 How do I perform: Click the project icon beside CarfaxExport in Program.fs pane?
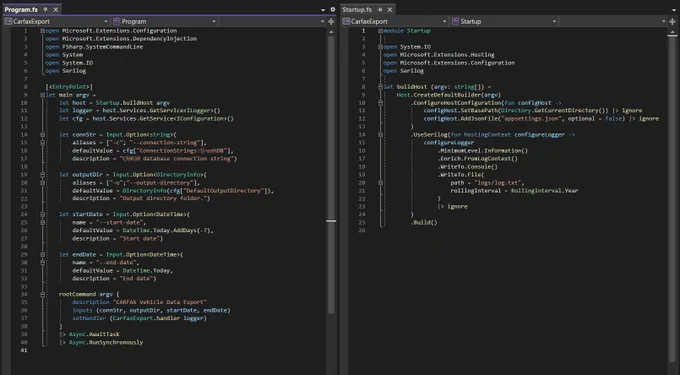[8, 21]
